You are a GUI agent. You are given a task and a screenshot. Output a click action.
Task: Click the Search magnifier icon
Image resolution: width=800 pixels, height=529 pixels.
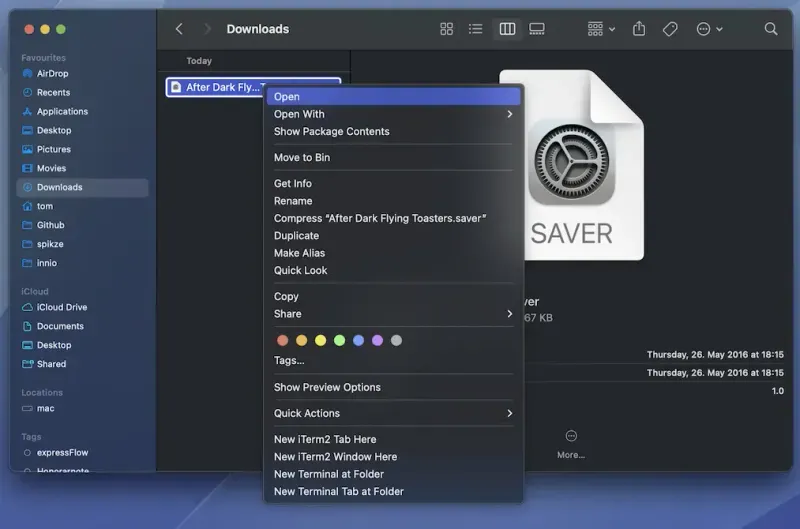771,29
